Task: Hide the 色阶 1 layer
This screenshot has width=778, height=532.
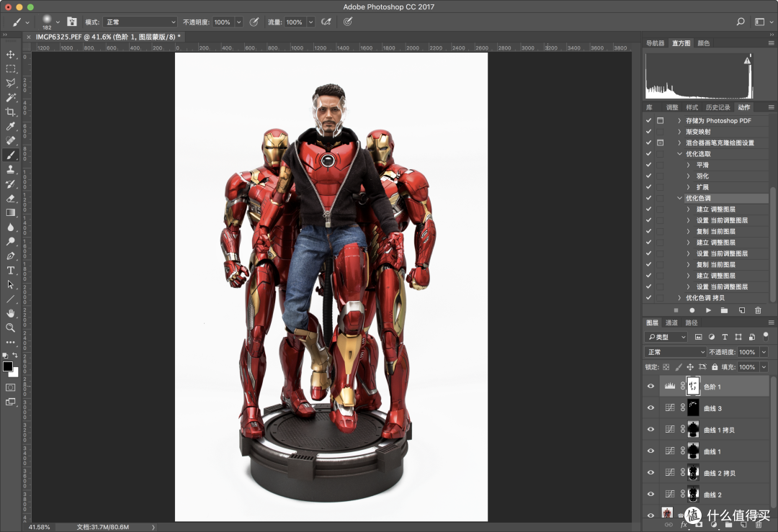Action: pos(650,387)
